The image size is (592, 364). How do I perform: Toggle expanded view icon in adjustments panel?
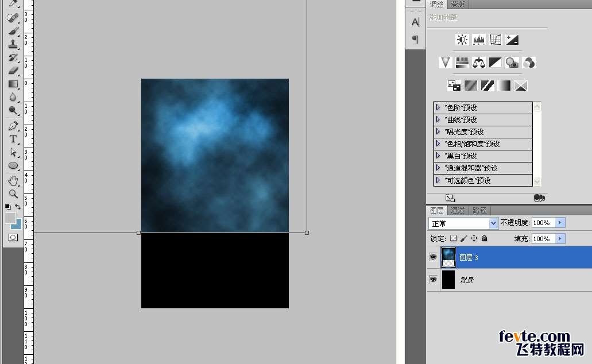click(x=450, y=198)
